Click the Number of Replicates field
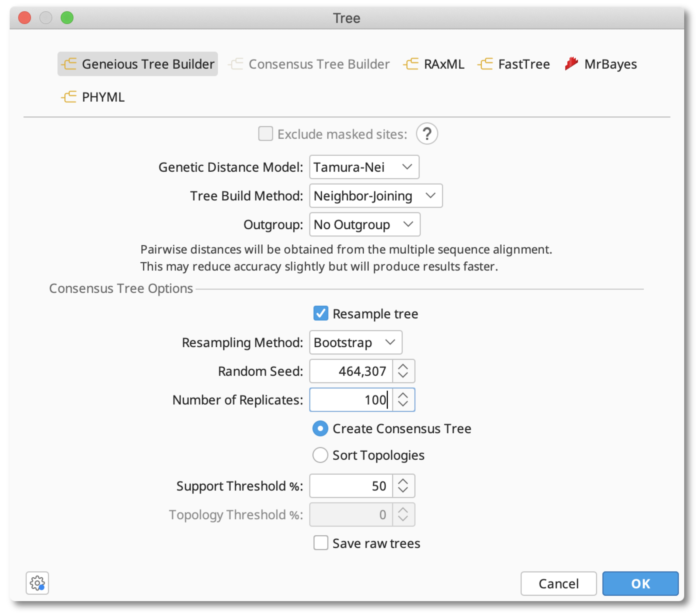The image size is (699, 616). pos(351,400)
